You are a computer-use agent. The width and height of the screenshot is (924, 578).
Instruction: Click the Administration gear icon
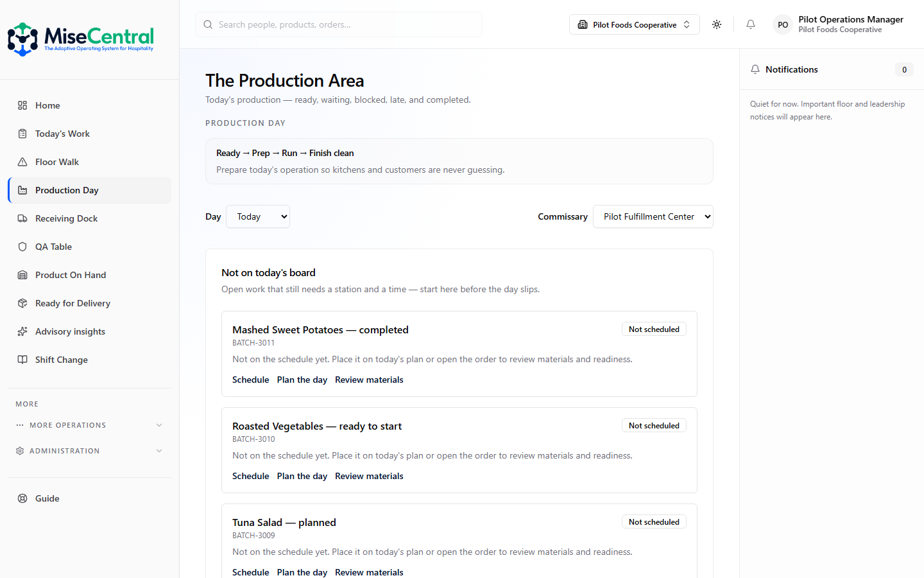(20, 451)
